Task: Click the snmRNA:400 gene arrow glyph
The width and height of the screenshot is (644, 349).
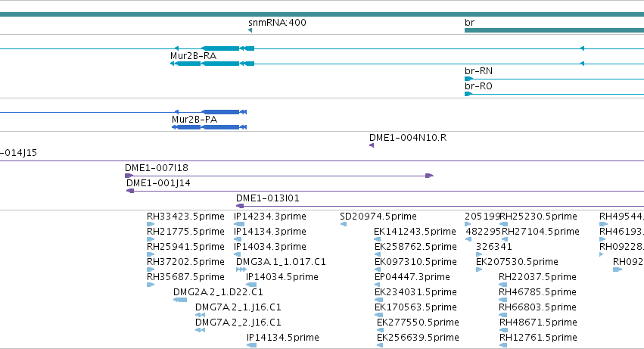Action: (x=250, y=30)
